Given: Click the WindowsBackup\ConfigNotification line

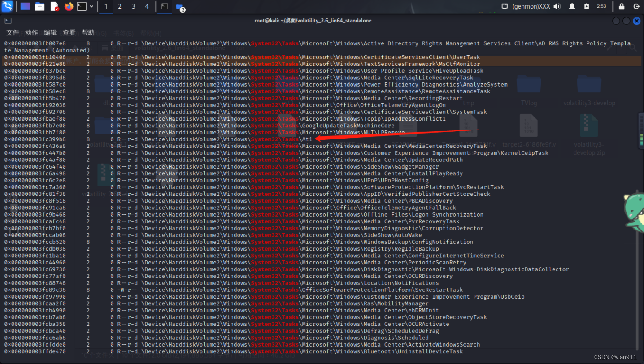Looking at the screenshot, I should [x=239, y=242].
